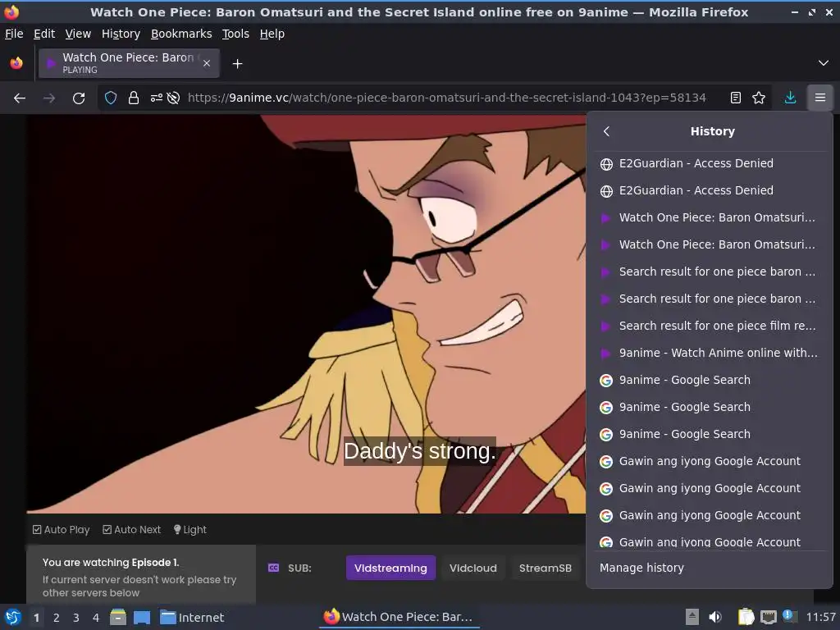The width and height of the screenshot is (840, 630).
Task: Go back using the browser back arrow
Action: [x=20, y=98]
